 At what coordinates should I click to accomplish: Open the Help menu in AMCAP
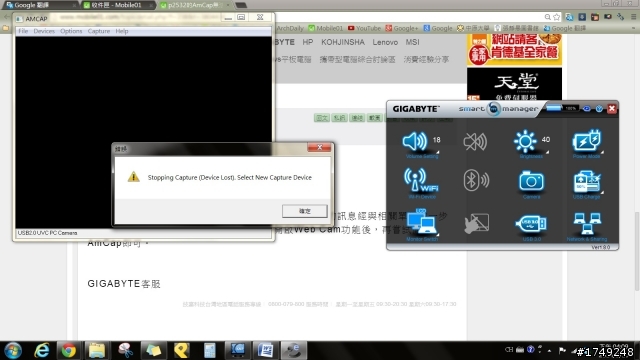pos(122,31)
